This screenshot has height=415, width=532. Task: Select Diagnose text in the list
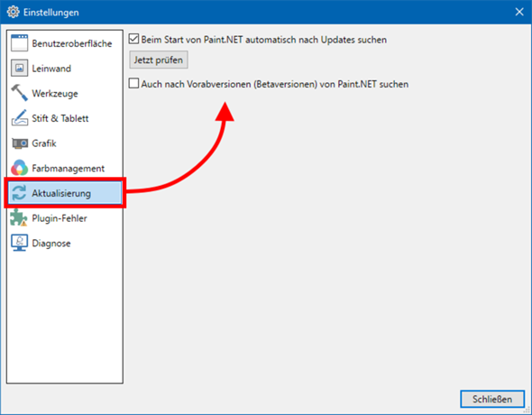(51, 244)
